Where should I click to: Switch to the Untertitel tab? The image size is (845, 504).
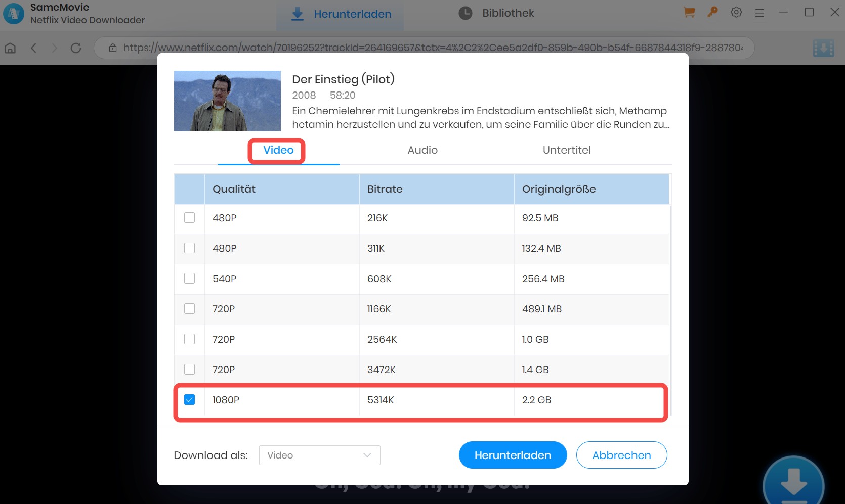(567, 150)
